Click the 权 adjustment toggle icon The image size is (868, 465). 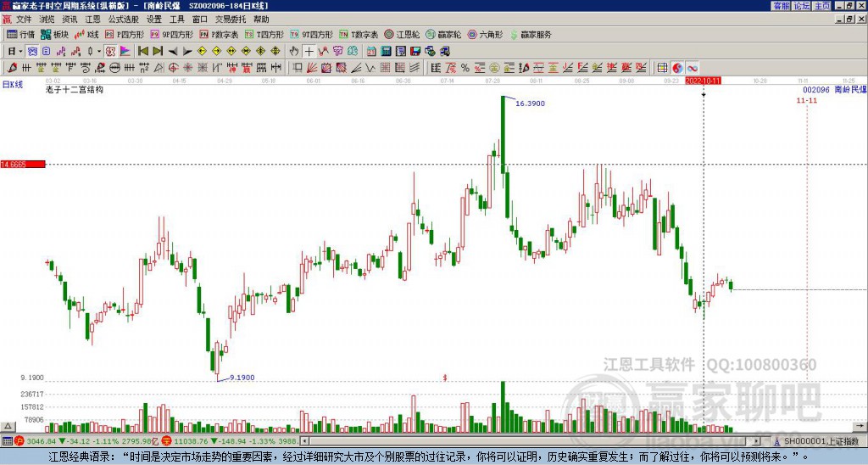point(110,52)
